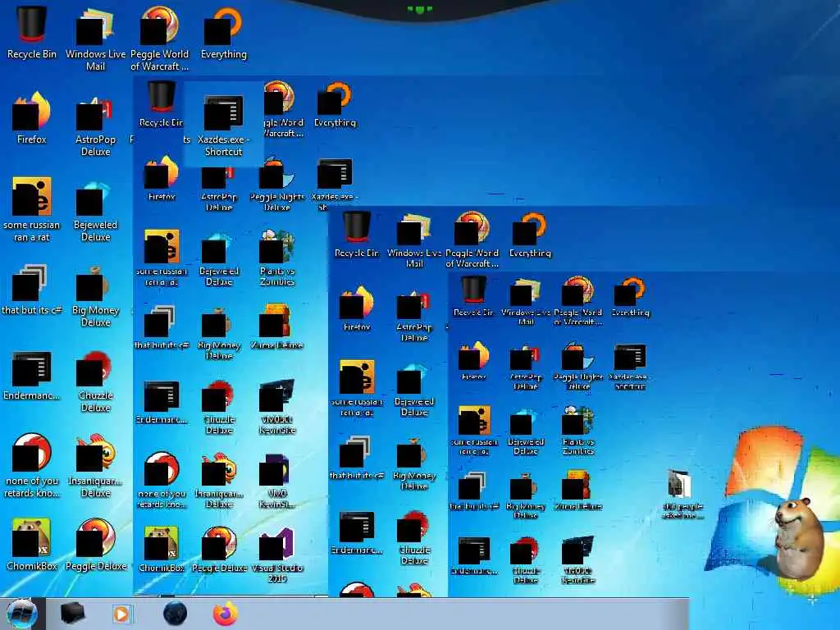The width and height of the screenshot is (840, 630).
Task: Select Windows Live Mail on the main undistorted desktop
Action: pos(95,39)
